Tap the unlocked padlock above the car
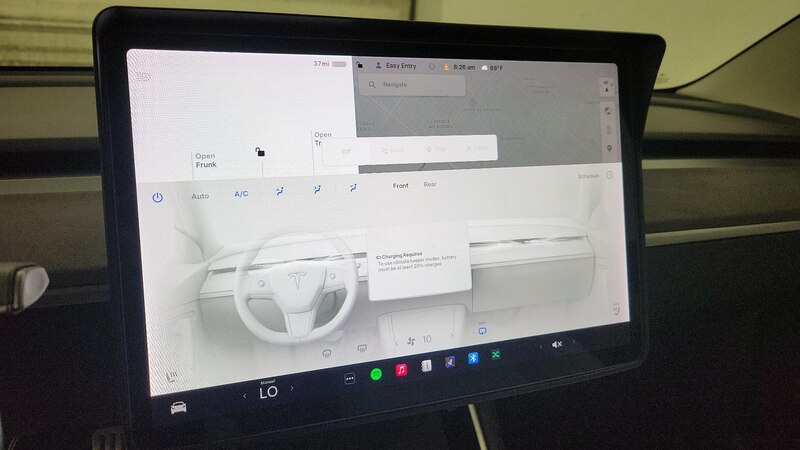 pyautogui.click(x=260, y=152)
